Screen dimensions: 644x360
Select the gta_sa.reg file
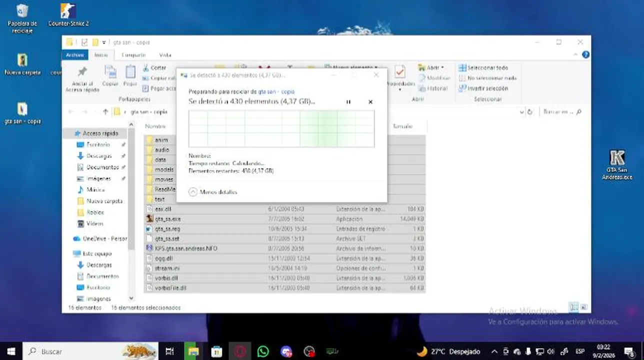[x=284, y=229]
